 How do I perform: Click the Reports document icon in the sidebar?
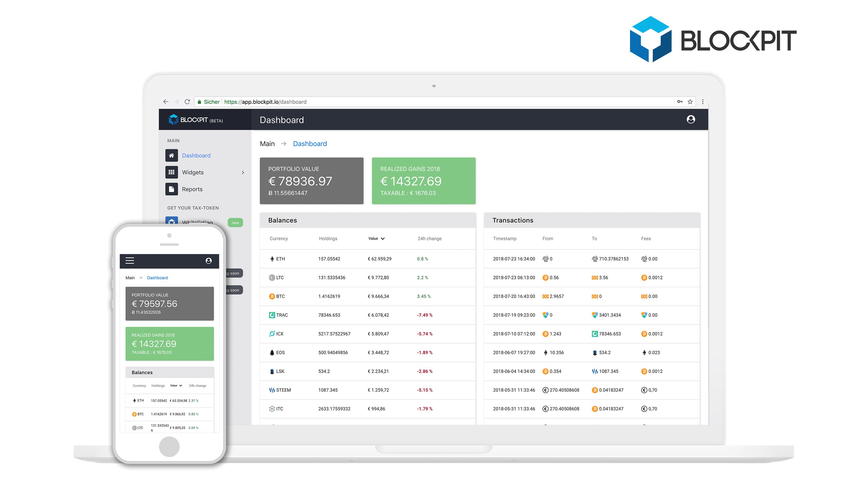[172, 189]
